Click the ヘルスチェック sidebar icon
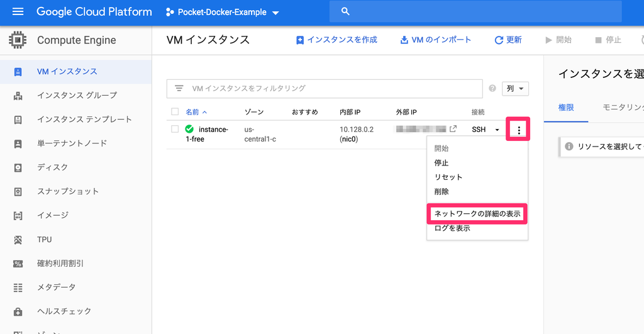The height and width of the screenshot is (334, 644). [x=18, y=312]
